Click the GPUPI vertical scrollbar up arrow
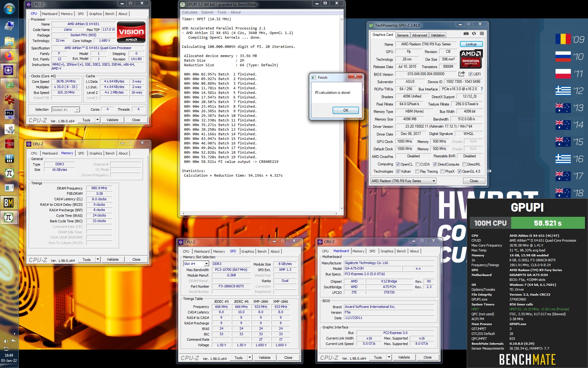Image resolution: width=588 pixels, height=368 pixels. tap(342, 19)
